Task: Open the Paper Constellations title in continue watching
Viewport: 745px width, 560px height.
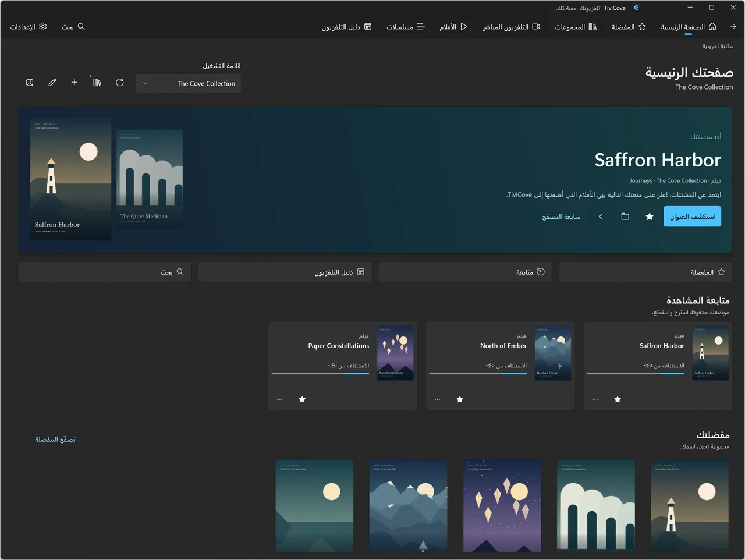Action: 339,346
